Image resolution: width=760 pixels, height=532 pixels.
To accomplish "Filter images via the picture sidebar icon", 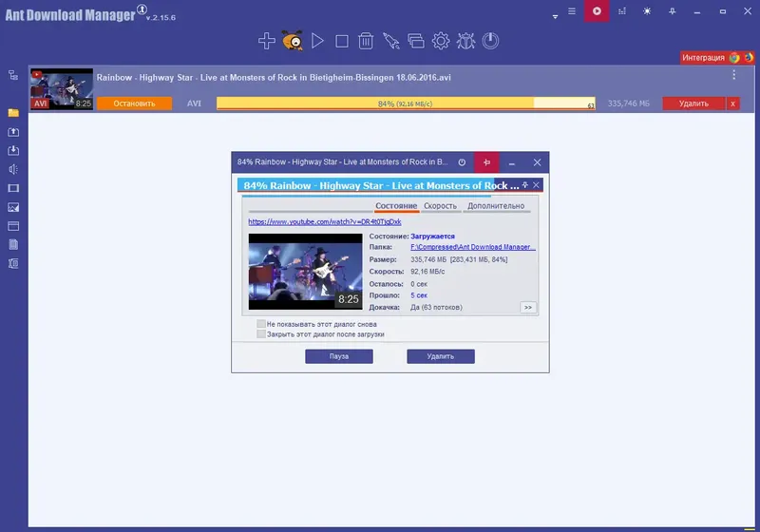I will (13, 207).
